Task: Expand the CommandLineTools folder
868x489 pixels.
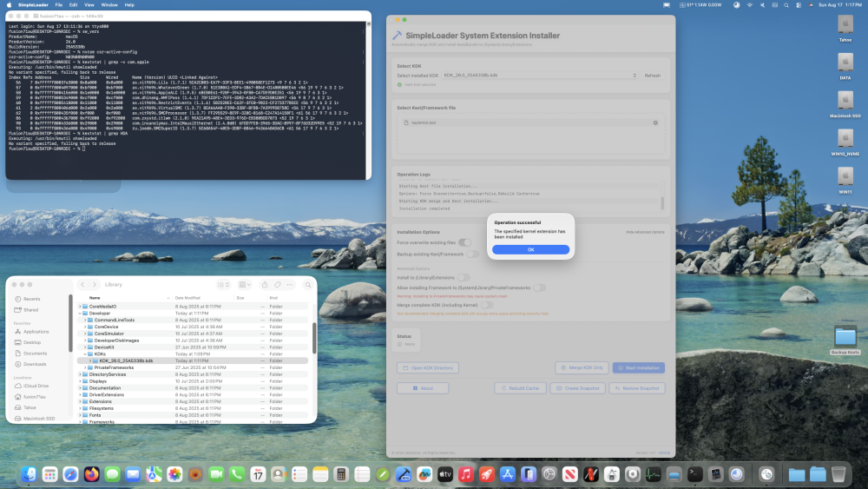Action: [x=85, y=320]
